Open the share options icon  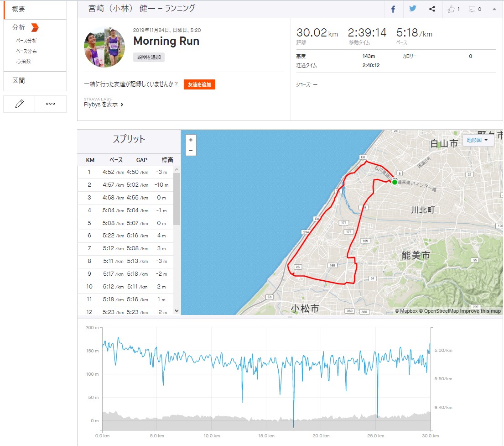pyautogui.click(x=432, y=9)
